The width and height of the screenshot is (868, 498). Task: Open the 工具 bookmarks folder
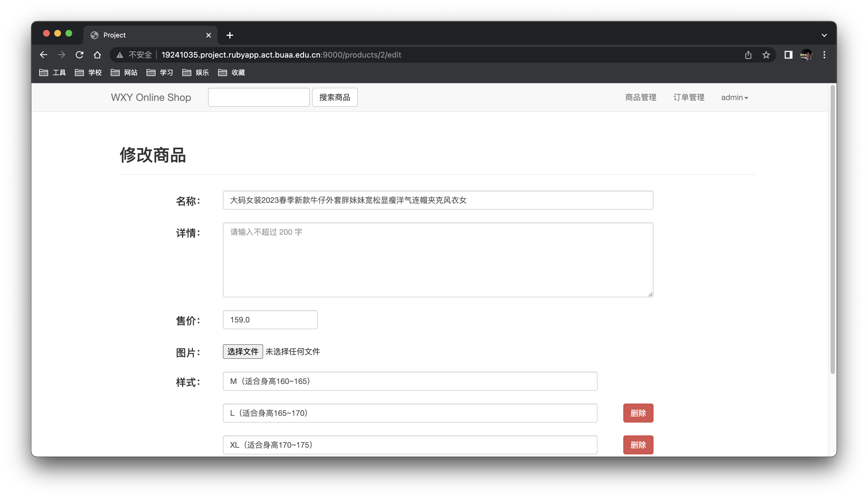point(52,72)
